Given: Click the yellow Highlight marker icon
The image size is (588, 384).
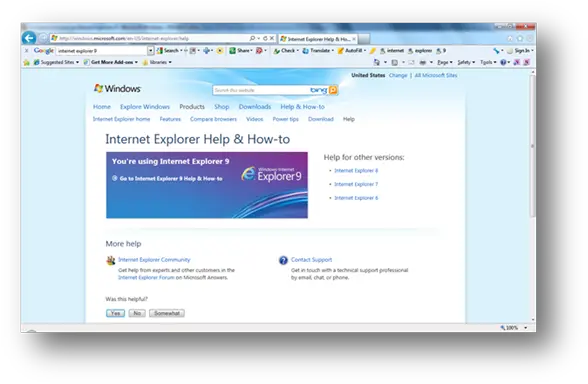Looking at the screenshot, I should pos(372,51).
